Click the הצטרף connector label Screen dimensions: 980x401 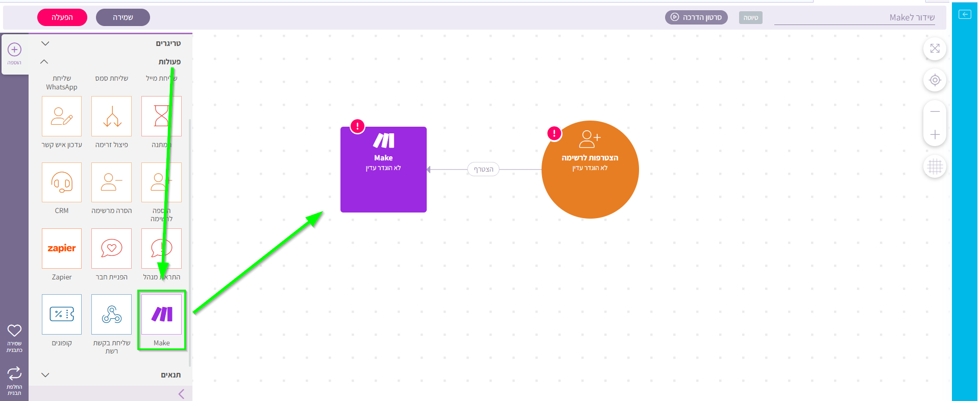click(483, 170)
